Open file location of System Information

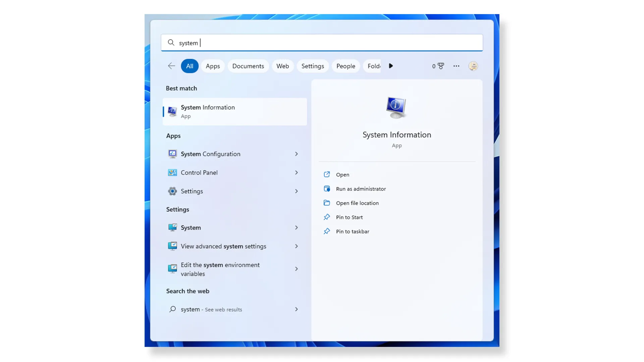357,203
